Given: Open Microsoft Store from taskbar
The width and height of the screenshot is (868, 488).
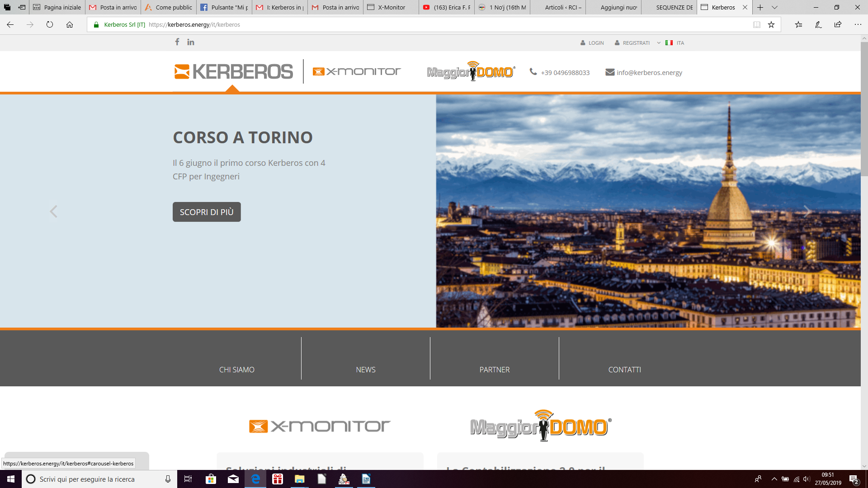Looking at the screenshot, I should tap(211, 479).
